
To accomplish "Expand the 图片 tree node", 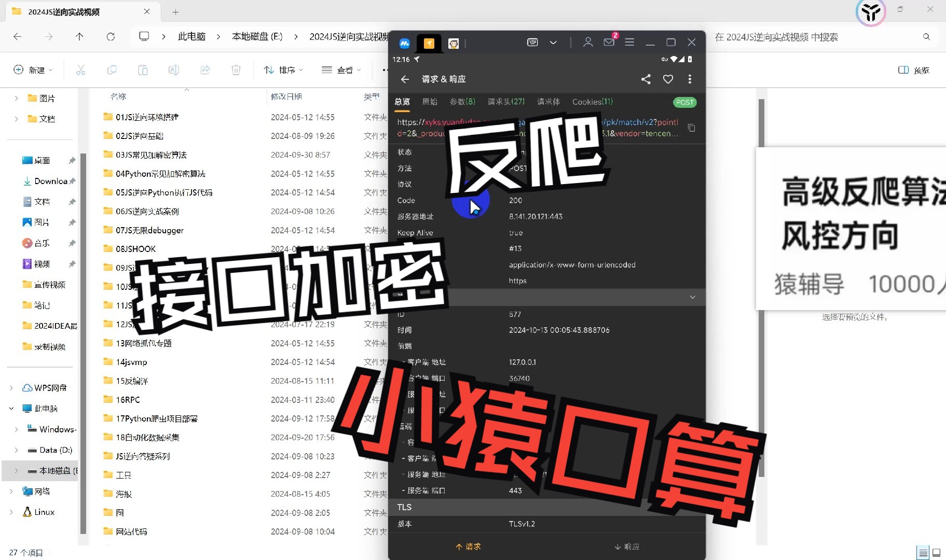I will (x=16, y=98).
